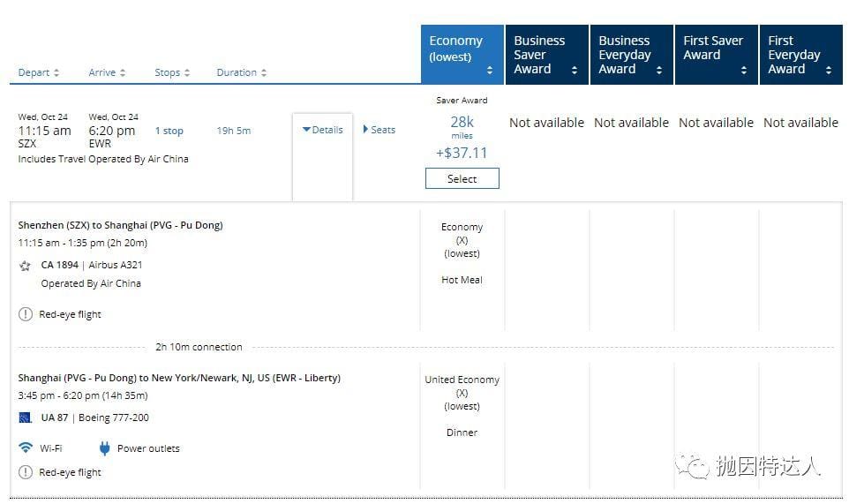Image resolution: width=849 pixels, height=504 pixels.
Task: Select the Business Everyday Award tab
Action: click(x=632, y=54)
